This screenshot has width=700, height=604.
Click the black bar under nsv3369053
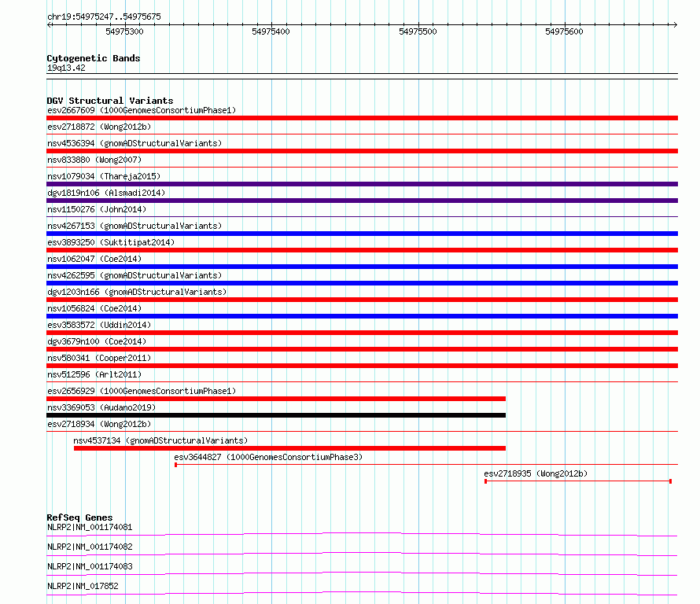tap(276, 415)
